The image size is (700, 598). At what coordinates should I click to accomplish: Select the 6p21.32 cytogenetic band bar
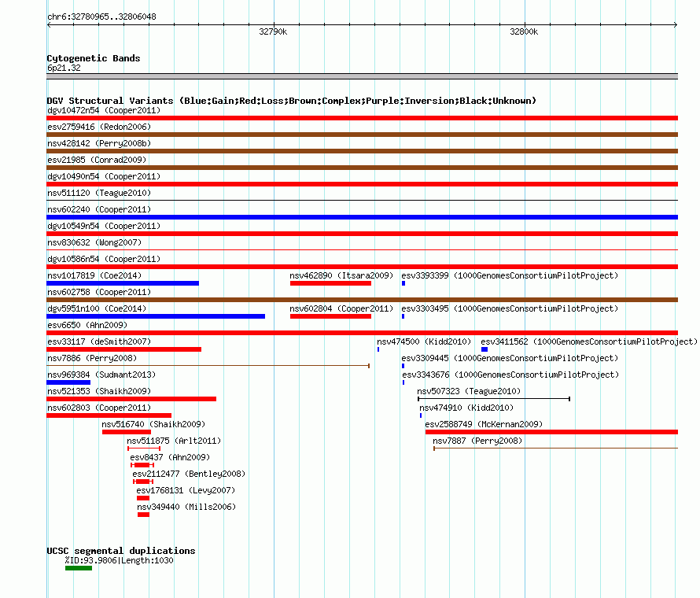[362, 76]
